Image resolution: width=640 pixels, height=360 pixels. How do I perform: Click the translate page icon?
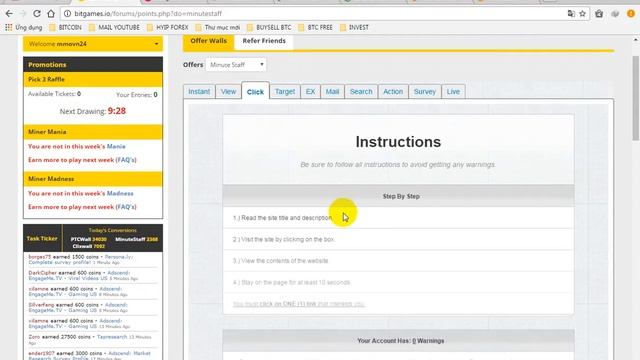click(571, 13)
